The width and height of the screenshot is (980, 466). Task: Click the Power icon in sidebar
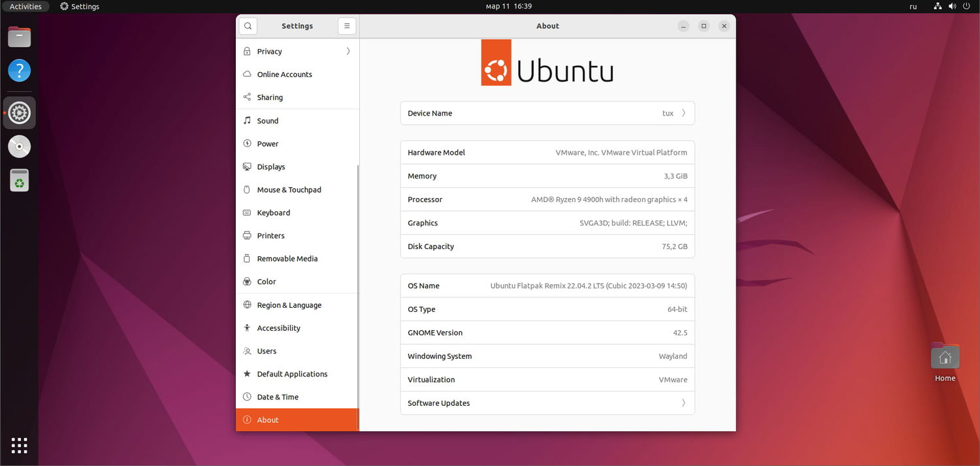tap(247, 143)
